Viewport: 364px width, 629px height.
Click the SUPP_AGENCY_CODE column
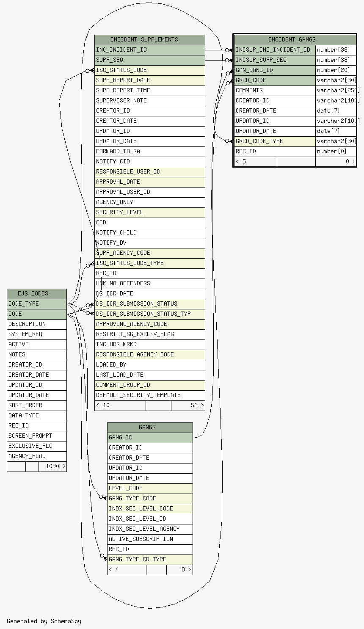(x=150, y=253)
